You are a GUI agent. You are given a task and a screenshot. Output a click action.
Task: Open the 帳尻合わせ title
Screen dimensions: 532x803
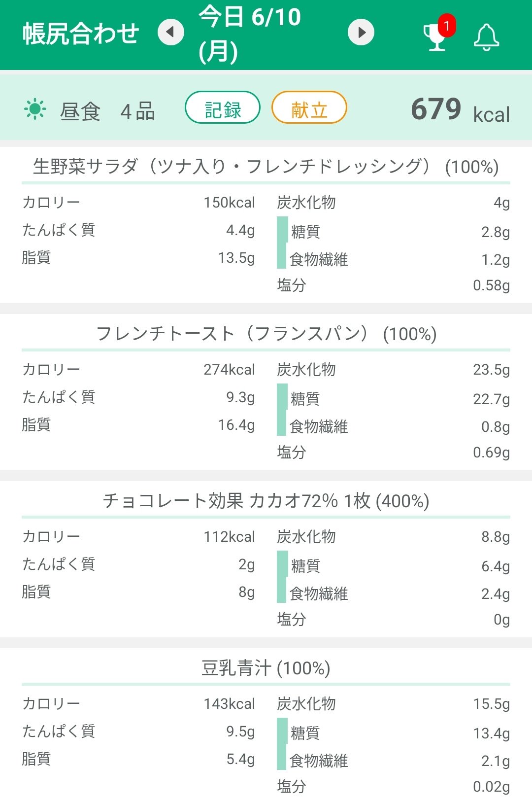tap(81, 34)
